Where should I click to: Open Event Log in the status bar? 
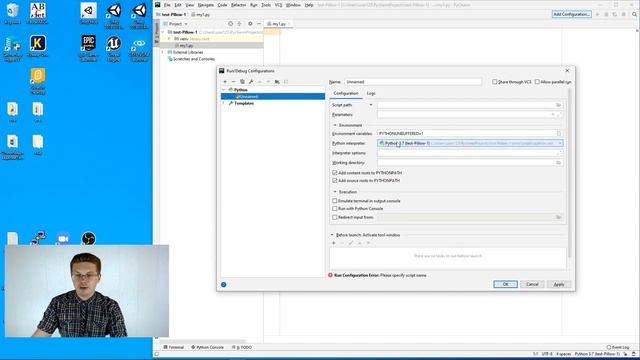tap(618, 347)
